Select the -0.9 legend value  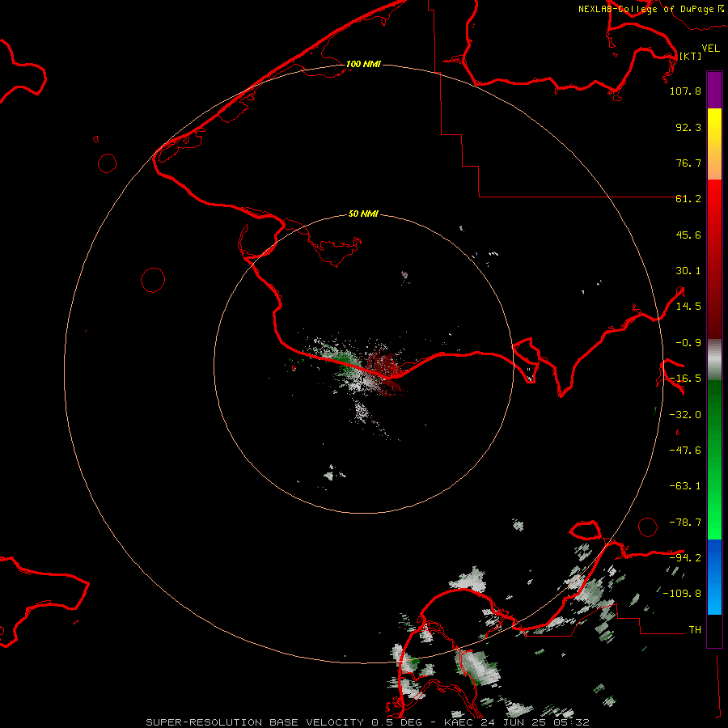coord(688,343)
